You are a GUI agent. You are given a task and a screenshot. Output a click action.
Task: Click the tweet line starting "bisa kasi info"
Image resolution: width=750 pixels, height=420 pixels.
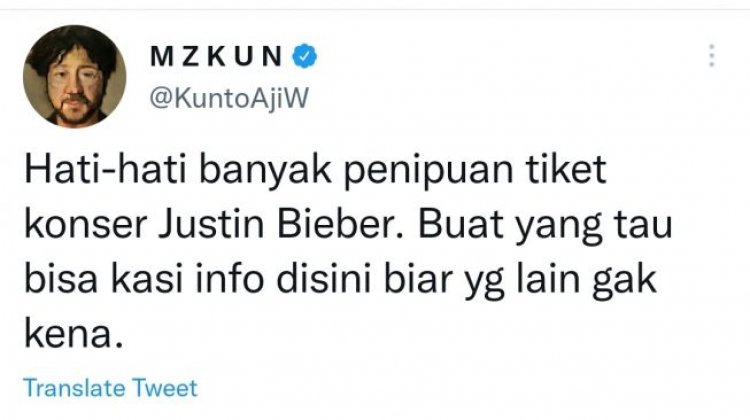tap(340, 279)
